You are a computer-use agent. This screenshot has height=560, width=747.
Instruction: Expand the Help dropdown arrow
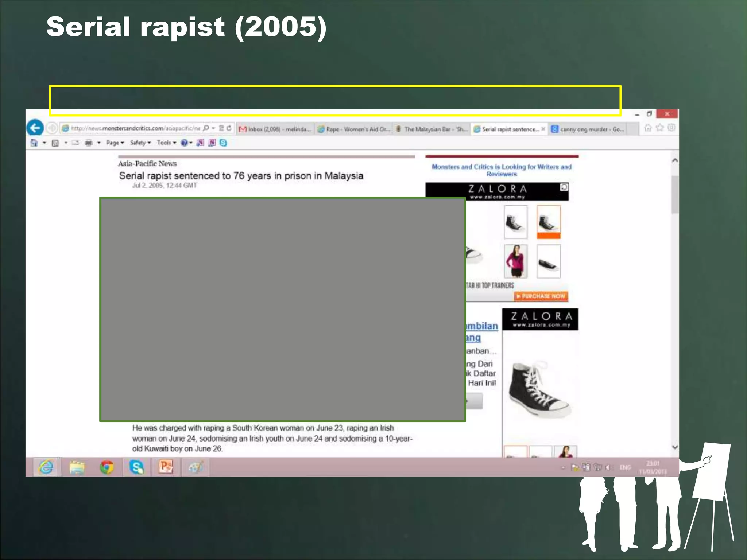[191, 143]
